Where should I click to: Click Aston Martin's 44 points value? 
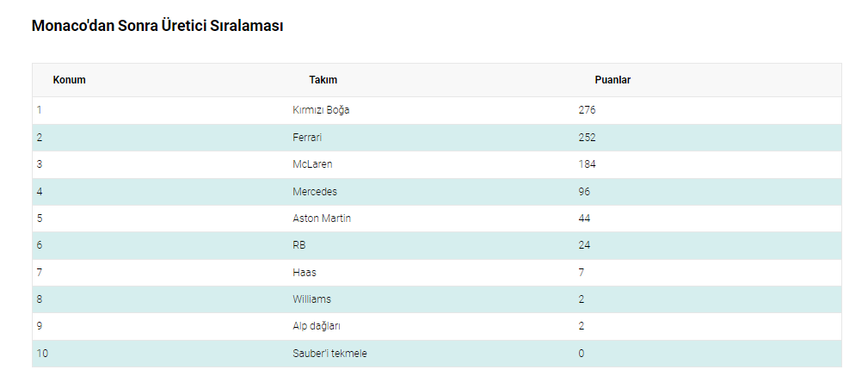point(584,219)
